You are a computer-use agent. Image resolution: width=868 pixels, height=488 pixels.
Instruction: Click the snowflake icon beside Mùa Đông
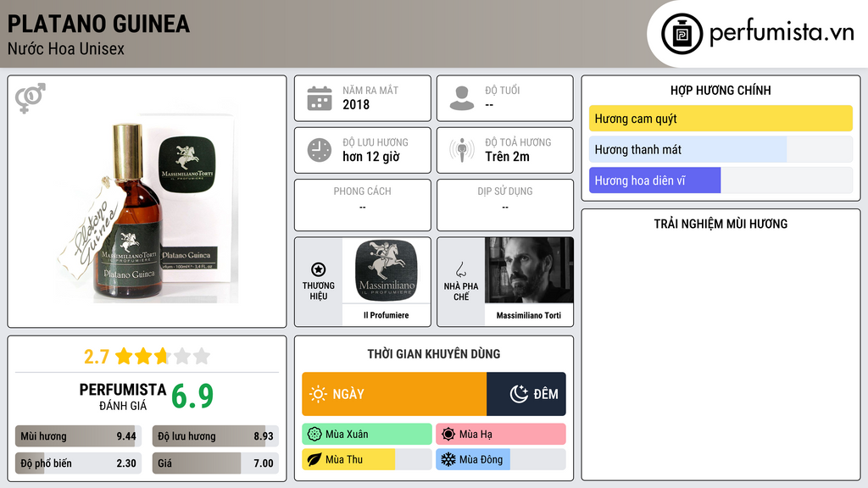tap(448, 459)
